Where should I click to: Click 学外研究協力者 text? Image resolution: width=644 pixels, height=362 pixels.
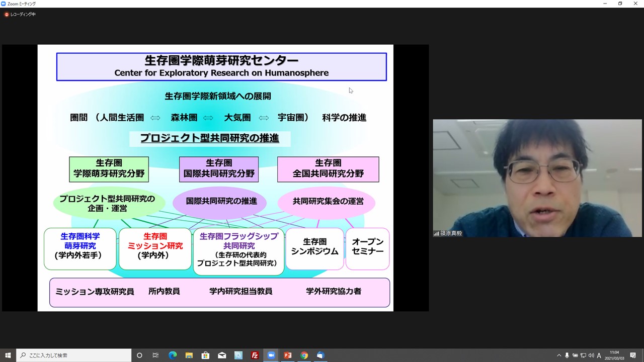[334, 291]
